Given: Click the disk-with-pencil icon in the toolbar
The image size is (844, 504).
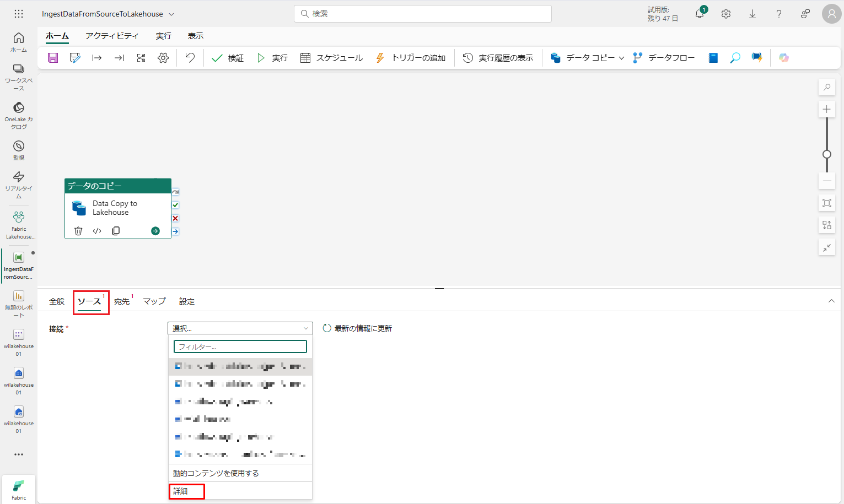Looking at the screenshot, I should coord(75,58).
